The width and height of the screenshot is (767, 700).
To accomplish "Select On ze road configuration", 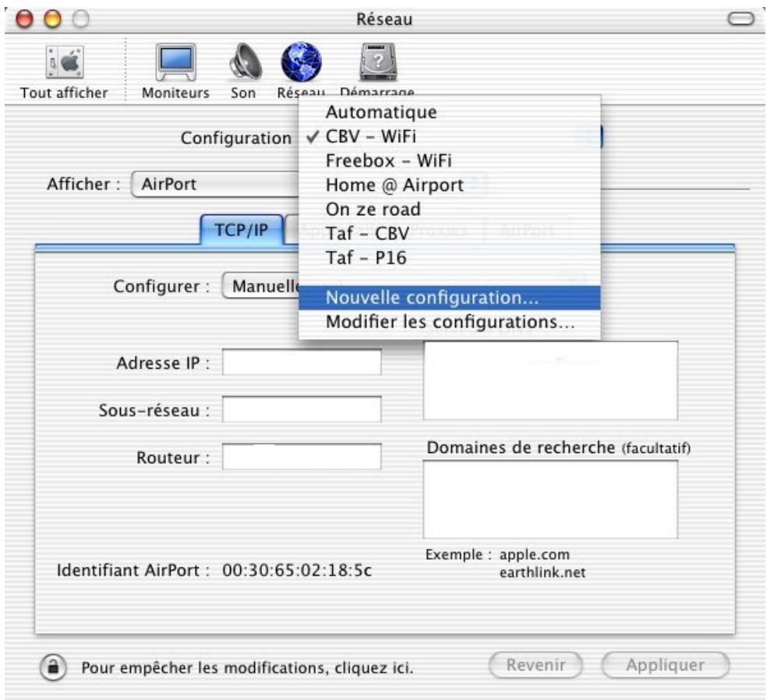I will click(x=449, y=210).
